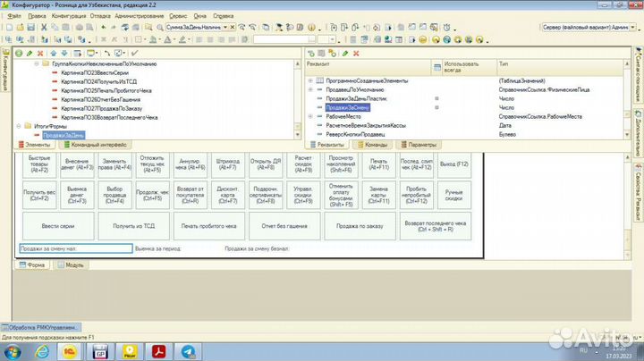The width and height of the screenshot is (644, 361).
Task: Open Telegram from the taskbar
Action: (188, 352)
